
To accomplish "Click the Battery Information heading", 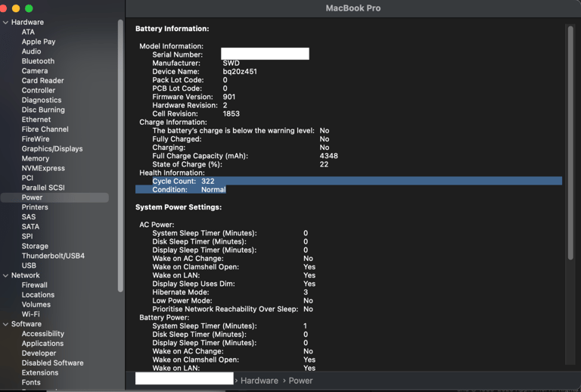I will 172,29.
